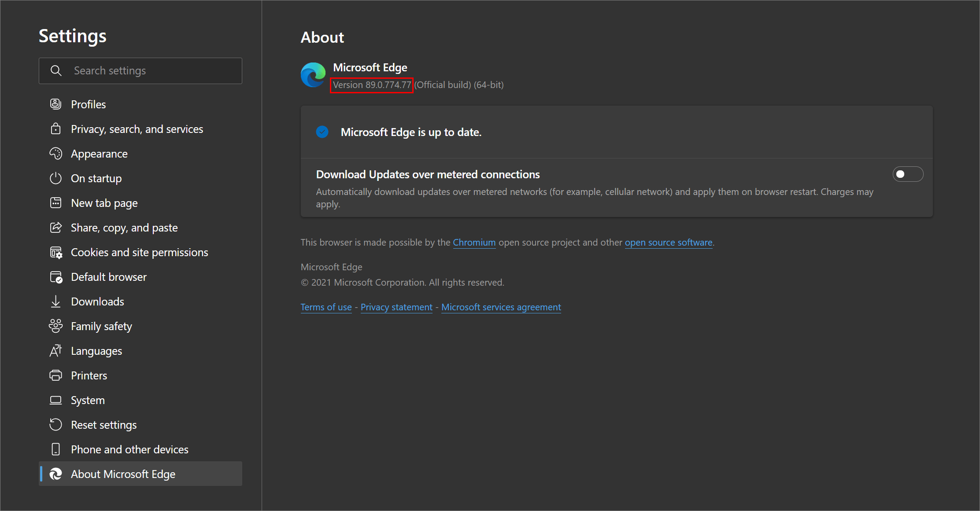Click the Printers icon in sidebar
The height and width of the screenshot is (511, 980).
(x=55, y=375)
